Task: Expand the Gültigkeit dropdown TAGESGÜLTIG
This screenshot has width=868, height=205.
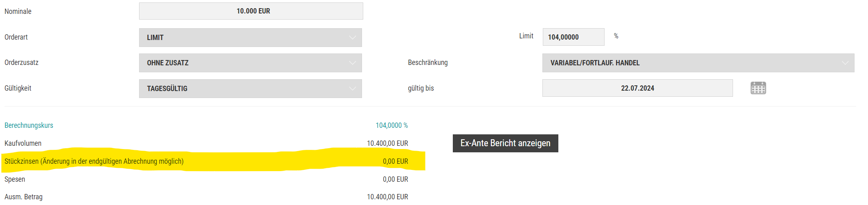Action: click(x=250, y=89)
